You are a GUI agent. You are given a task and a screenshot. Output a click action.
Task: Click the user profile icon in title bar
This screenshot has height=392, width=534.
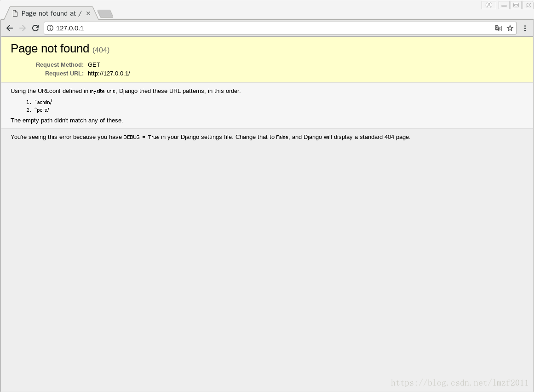coord(489,5)
